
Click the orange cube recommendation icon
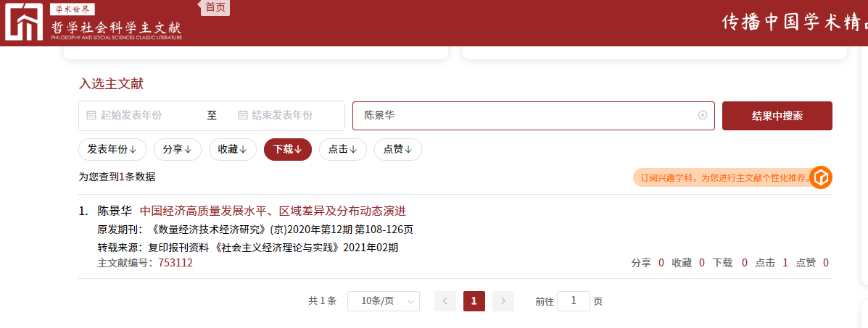tap(821, 177)
